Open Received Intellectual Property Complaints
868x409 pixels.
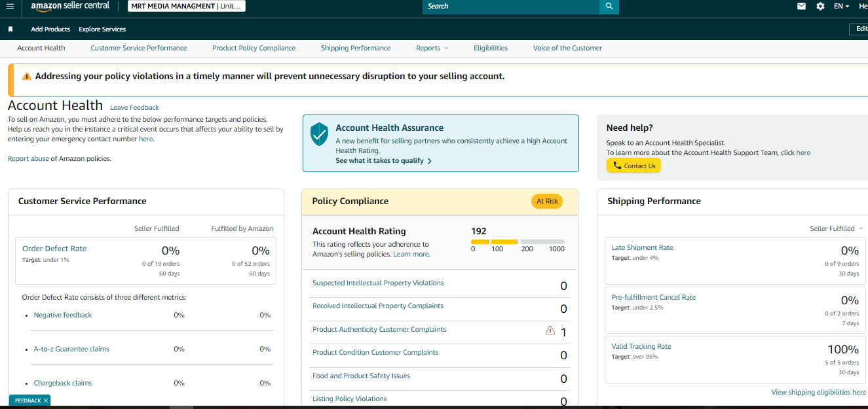378,306
